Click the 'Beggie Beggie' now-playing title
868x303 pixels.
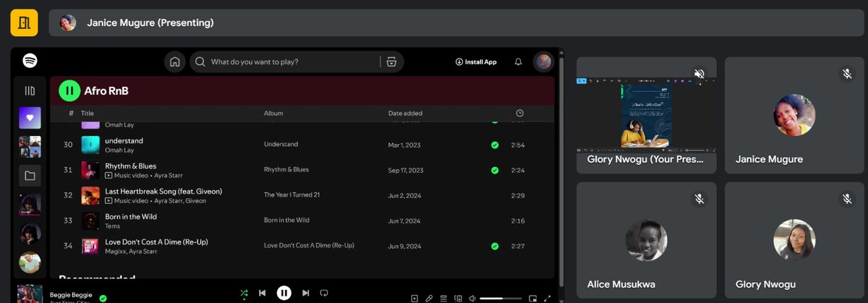click(x=72, y=295)
